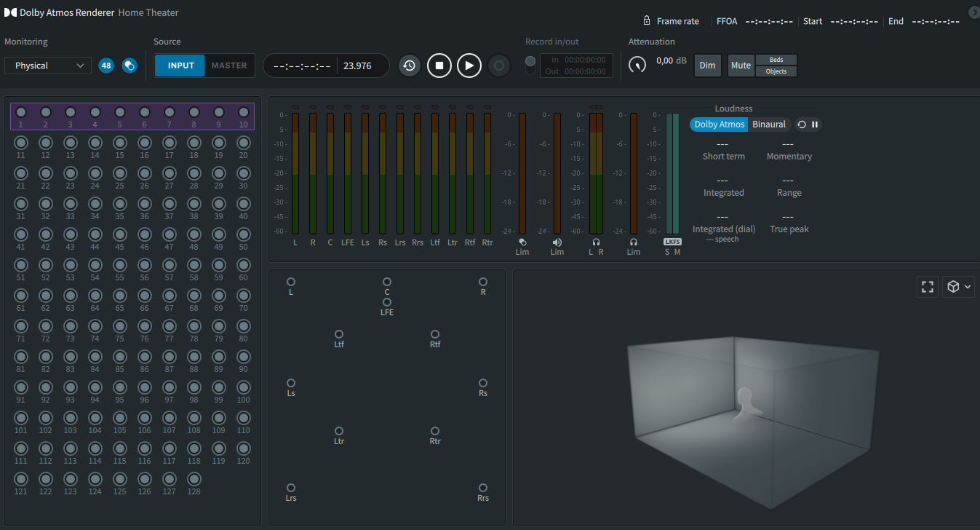This screenshot has width=980, height=530.
Task: Click the headphone icon above rightmost Lim
Action: pyautogui.click(x=634, y=242)
